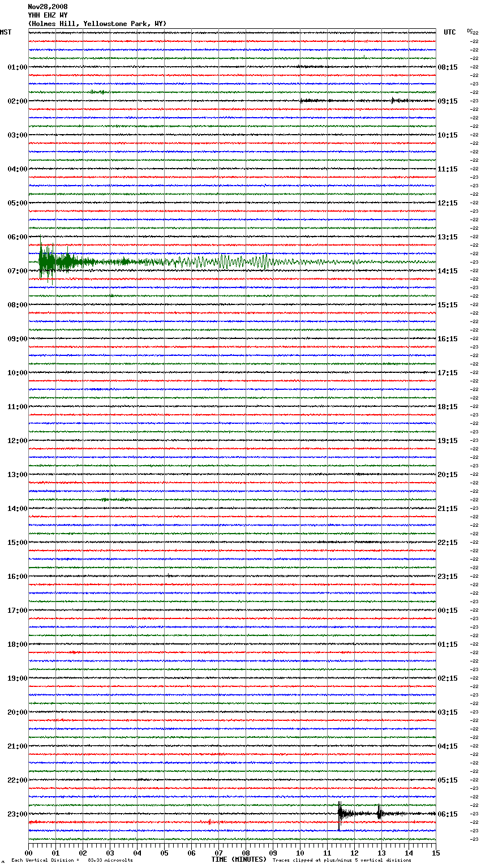Select the 07:00 MST row label
Image resolution: width=481 pixels, height=868 pixels.
[18, 271]
